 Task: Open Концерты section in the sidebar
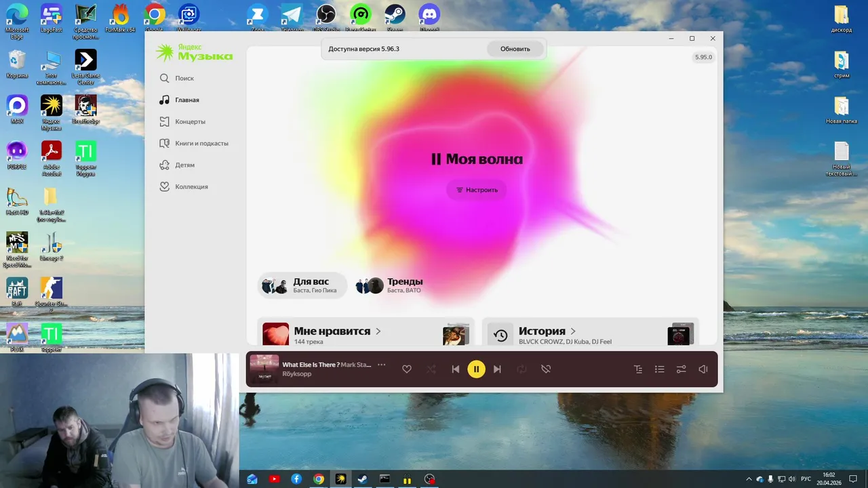pyautogui.click(x=182, y=121)
